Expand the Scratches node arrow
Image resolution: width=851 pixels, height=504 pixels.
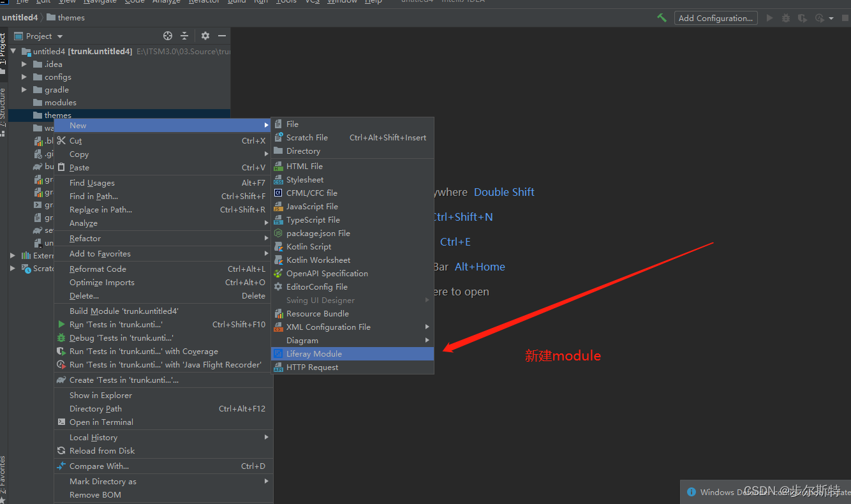[13, 268]
